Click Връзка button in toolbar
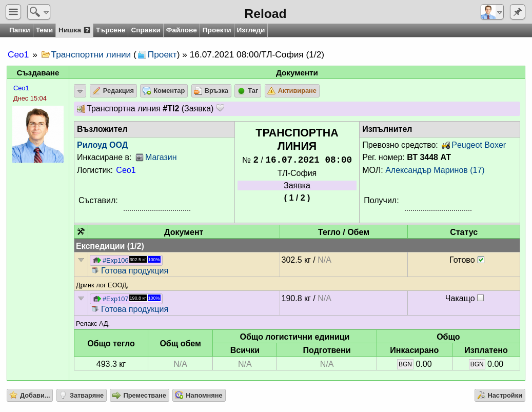Image resolution: width=532 pixels, height=412 pixels. pyautogui.click(x=211, y=91)
